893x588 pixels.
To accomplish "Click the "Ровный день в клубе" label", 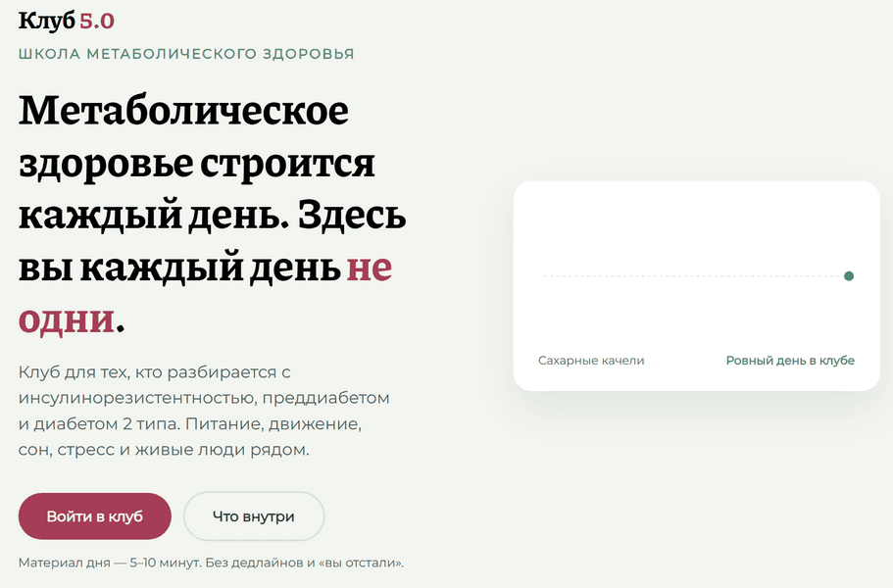I will click(790, 361).
